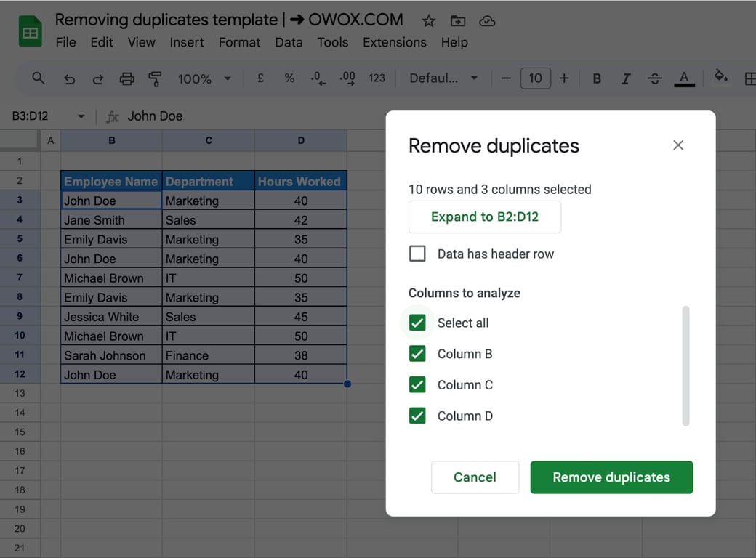Print the spreadsheet
Image resolution: width=756 pixels, height=558 pixels.
point(126,78)
